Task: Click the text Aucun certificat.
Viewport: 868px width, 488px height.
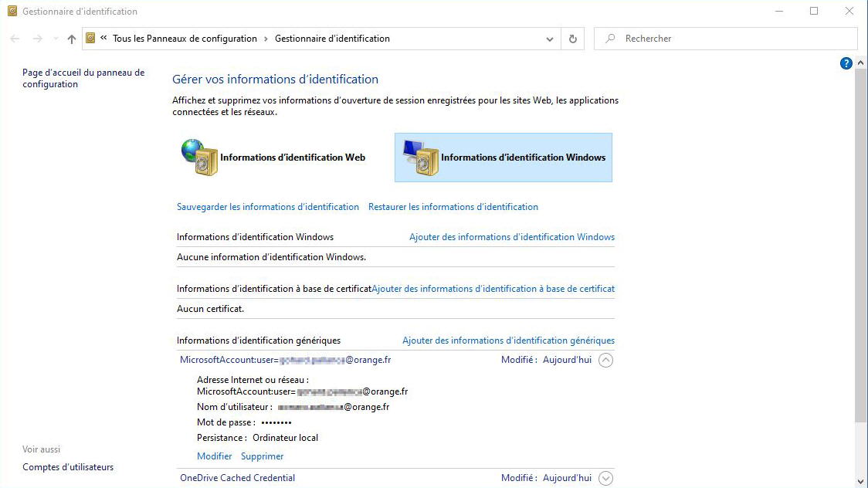Action: click(x=210, y=309)
